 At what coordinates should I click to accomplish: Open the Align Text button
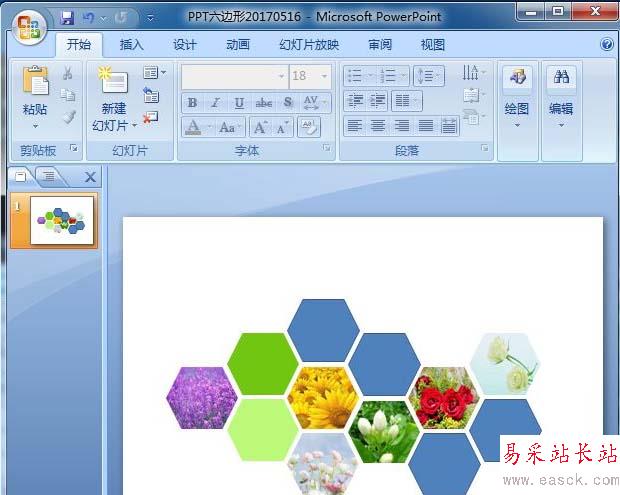(x=474, y=95)
